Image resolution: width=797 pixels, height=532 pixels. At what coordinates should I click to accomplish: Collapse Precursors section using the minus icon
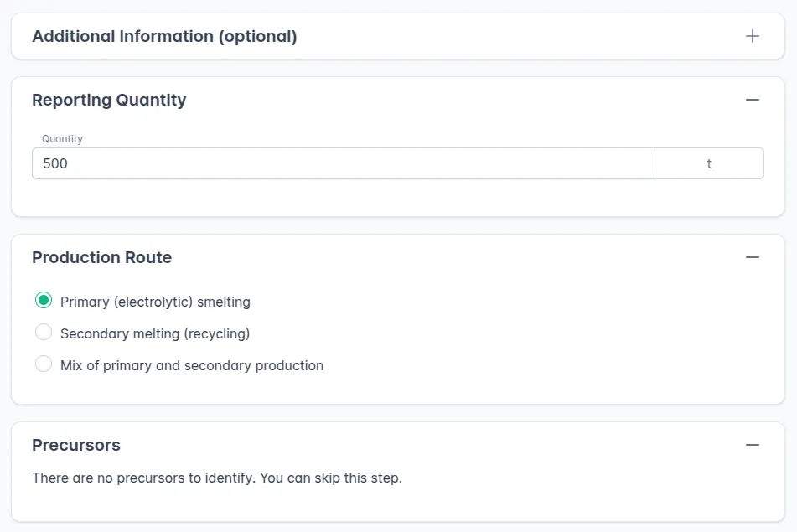(x=752, y=445)
